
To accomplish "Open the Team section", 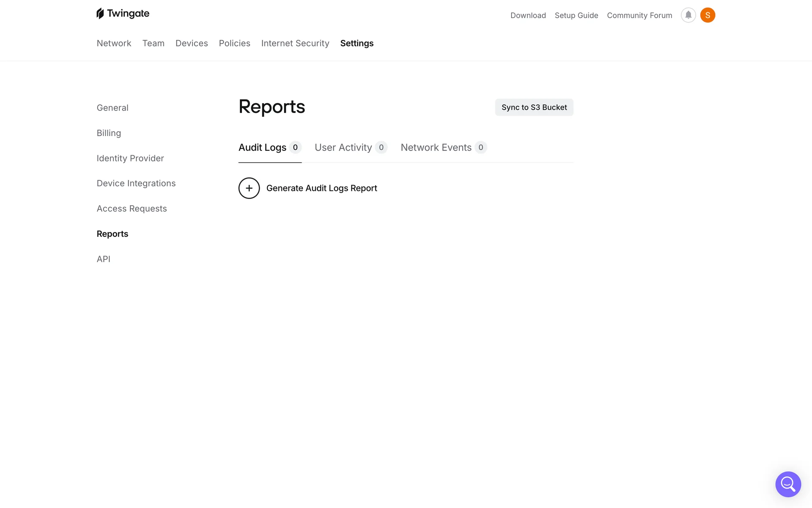I will pos(153,43).
